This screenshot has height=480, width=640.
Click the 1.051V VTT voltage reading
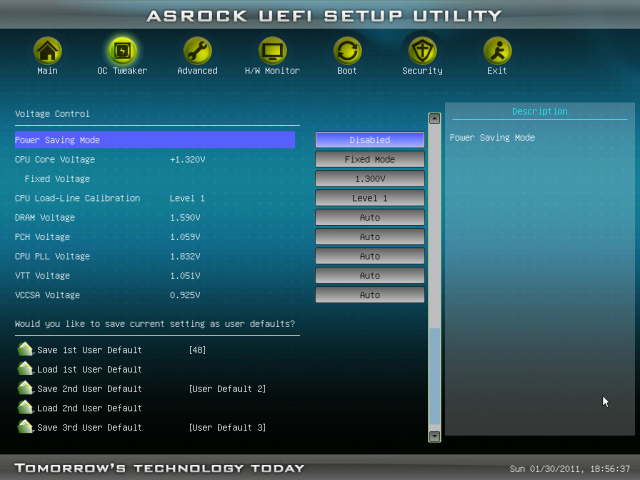(185, 276)
